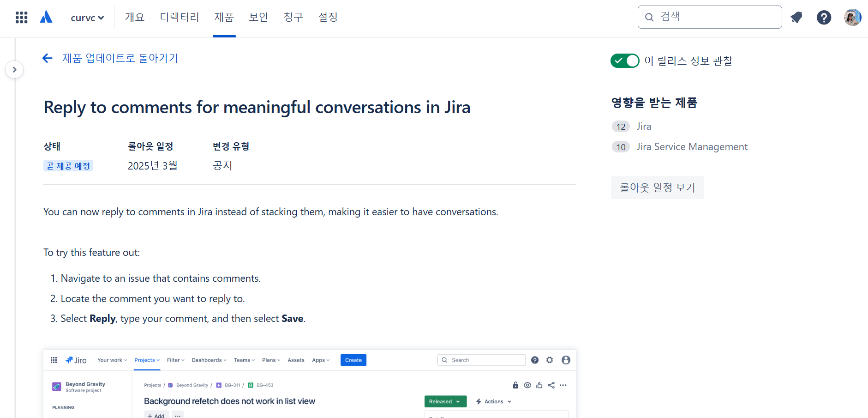The width and height of the screenshot is (868, 418).
Task: Click the issue lock icon
Action: tap(515, 385)
